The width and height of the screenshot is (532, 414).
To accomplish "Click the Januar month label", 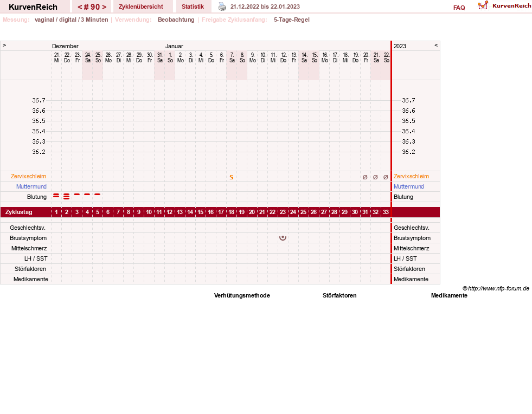I will pos(174,46).
